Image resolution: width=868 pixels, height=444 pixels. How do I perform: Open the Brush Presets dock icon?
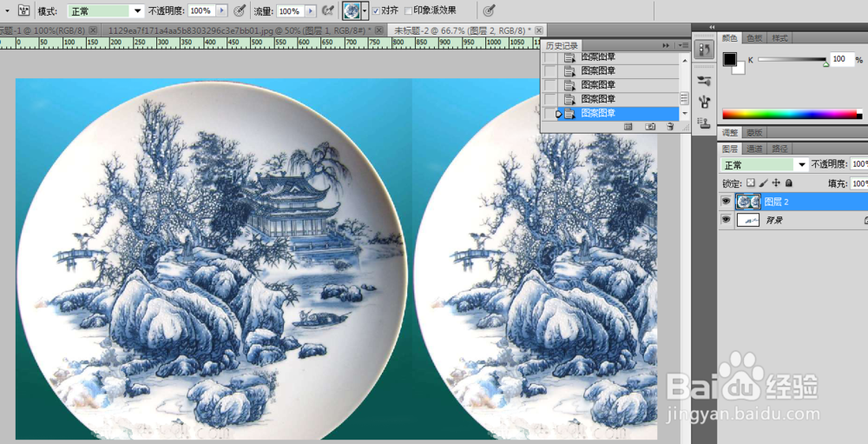point(704,81)
